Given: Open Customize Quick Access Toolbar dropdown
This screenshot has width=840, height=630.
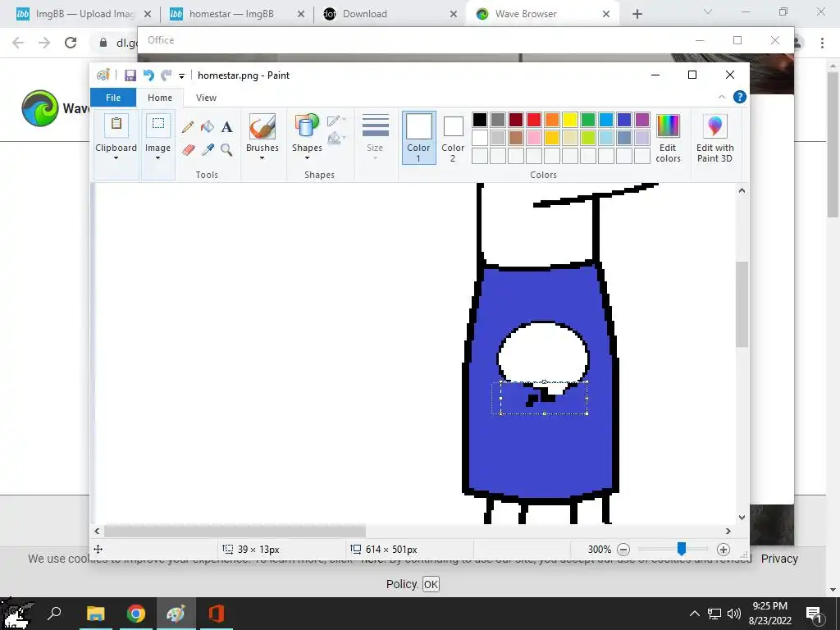Looking at the screenshot, I should pyautogui.click(x=181, y=76).
